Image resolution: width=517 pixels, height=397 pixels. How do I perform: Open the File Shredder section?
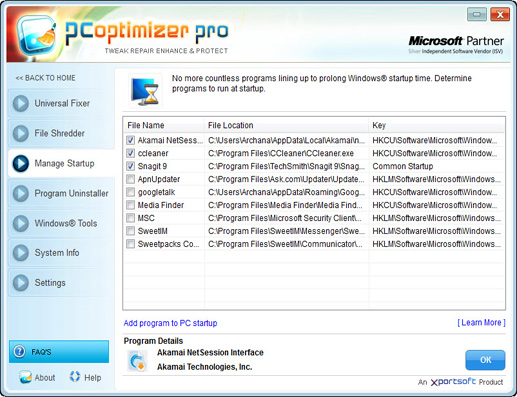[x=61, y=133]
